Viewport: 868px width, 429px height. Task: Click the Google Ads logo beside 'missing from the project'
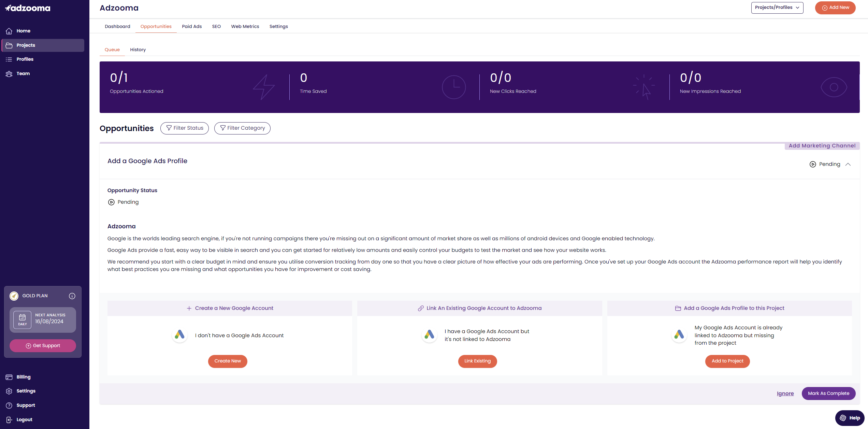click(x=679, y=335)
